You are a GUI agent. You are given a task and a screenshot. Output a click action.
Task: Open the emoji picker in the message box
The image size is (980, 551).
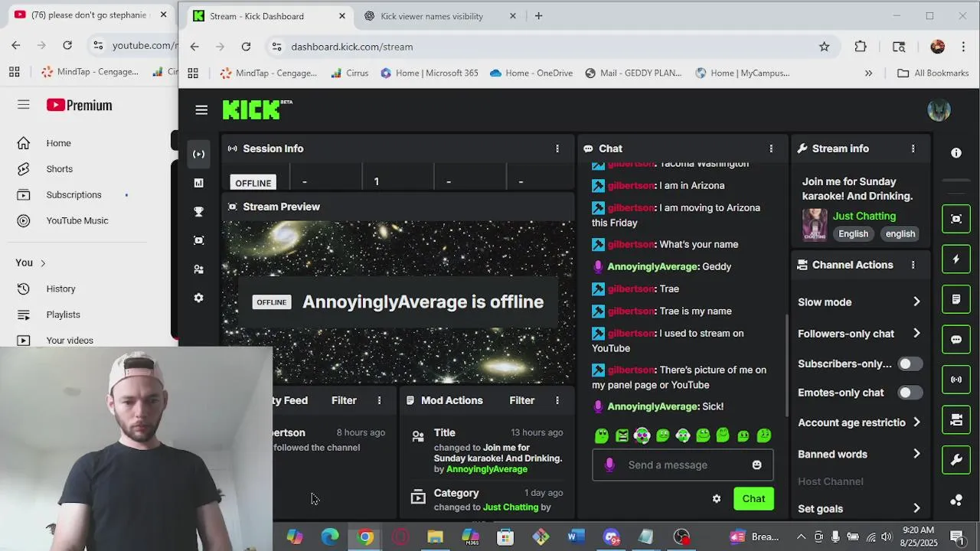point(756,465)
